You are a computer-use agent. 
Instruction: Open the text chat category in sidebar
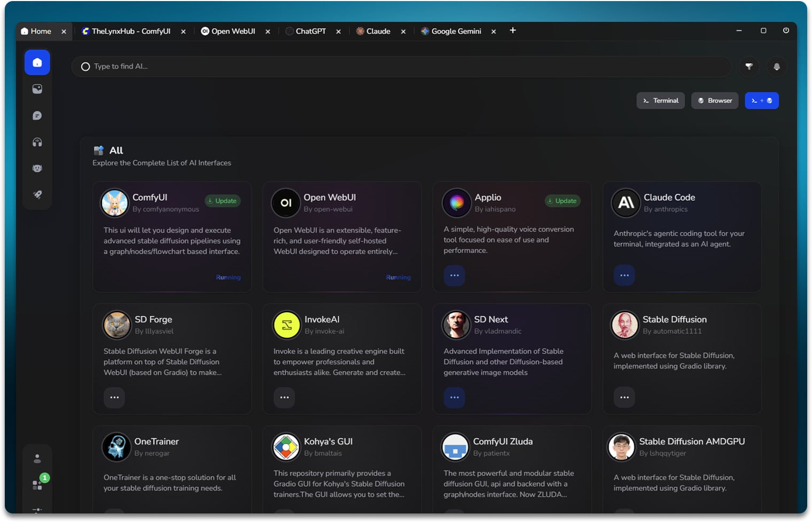(x=37, y=116)
